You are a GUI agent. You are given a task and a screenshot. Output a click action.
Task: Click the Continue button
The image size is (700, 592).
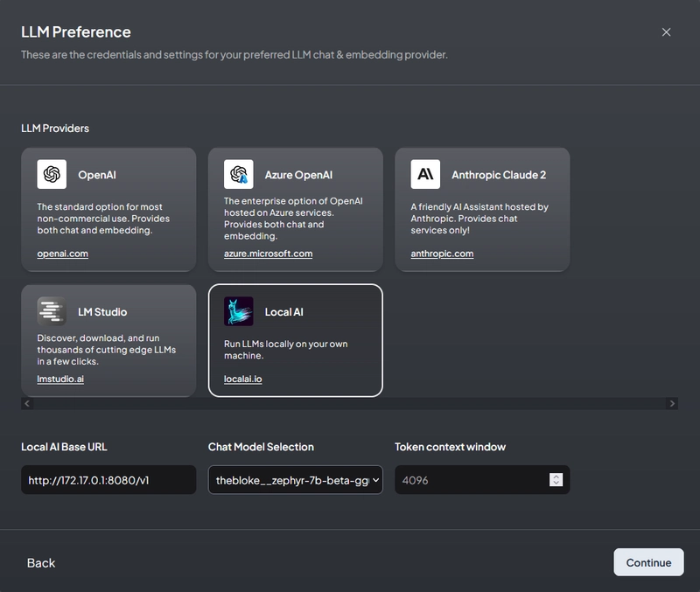coord(648,562)
